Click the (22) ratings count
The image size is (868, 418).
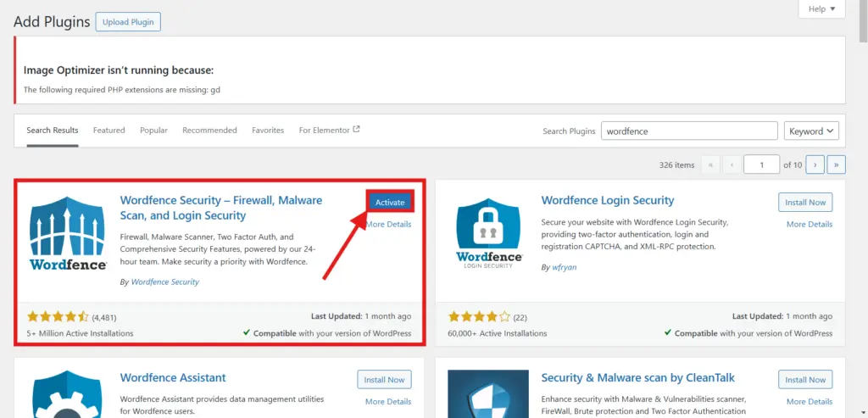pos(520,318)
